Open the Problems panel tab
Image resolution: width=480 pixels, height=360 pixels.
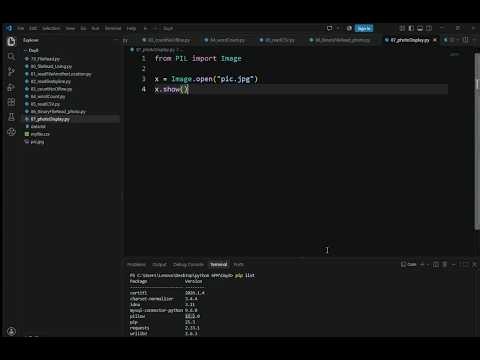point(136,265)
